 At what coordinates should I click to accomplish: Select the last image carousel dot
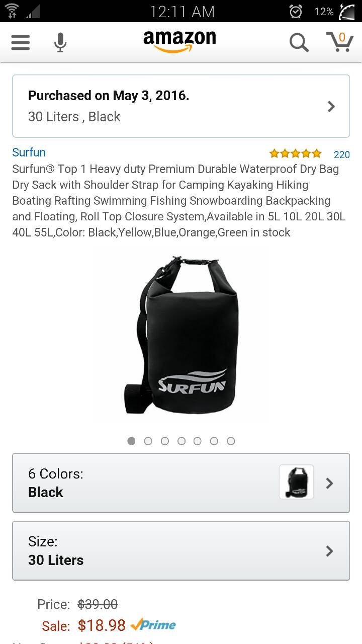[x=231, y=441]
